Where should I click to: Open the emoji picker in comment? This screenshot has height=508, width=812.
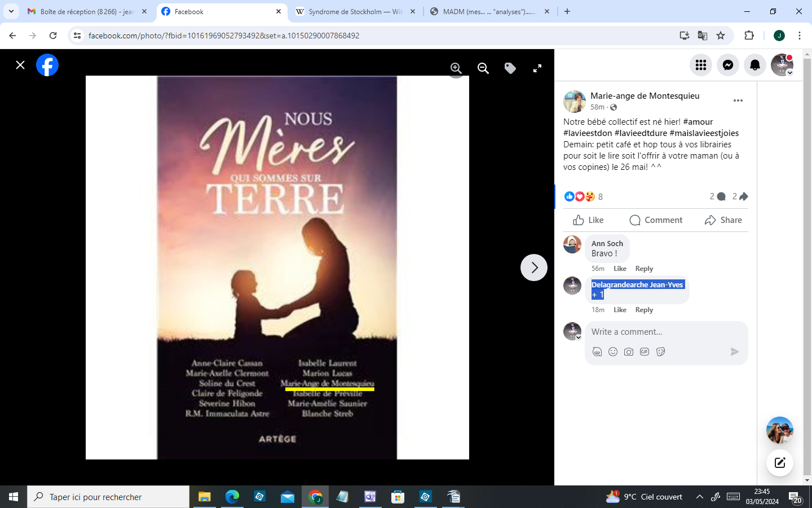click(613, 352)
